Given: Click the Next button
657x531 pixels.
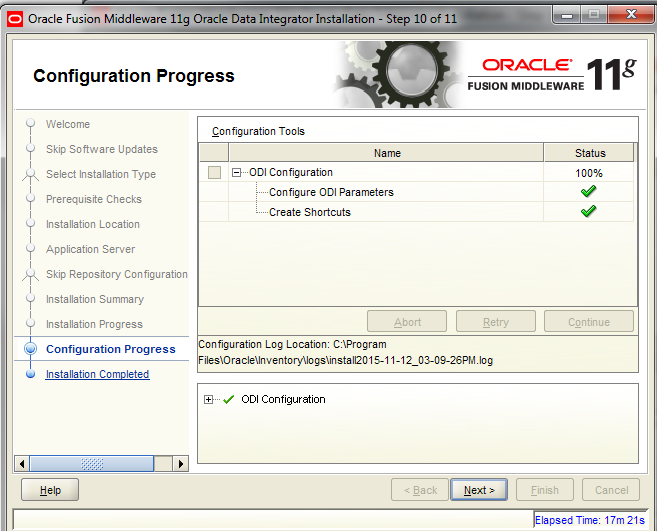Looking at the screenshot, I should (x=479, y=490).
